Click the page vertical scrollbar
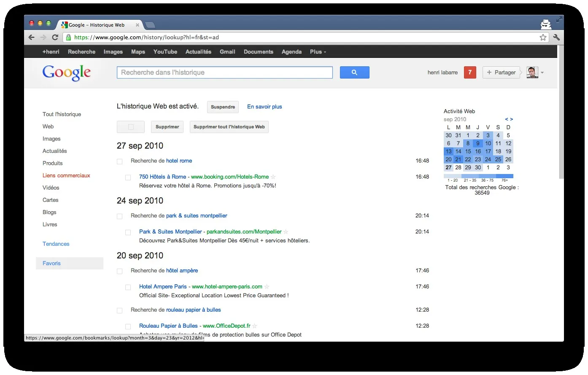The image size is (588, 375). coord(561,112)
